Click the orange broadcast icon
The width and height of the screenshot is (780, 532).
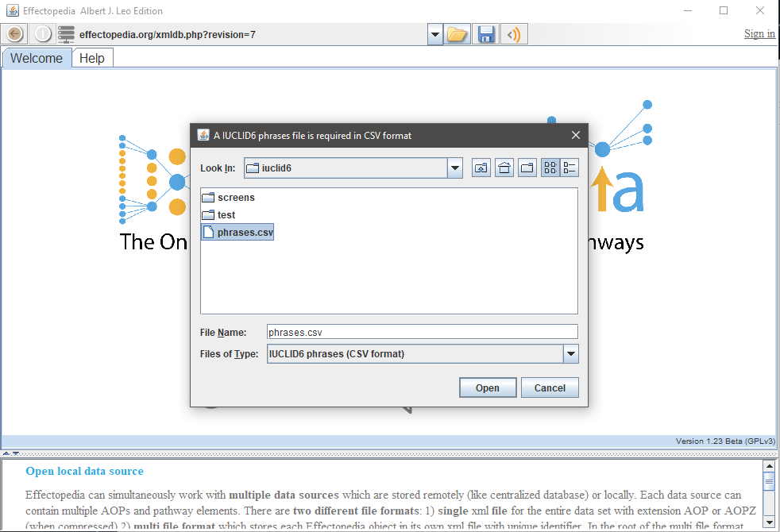coord(514,34)
